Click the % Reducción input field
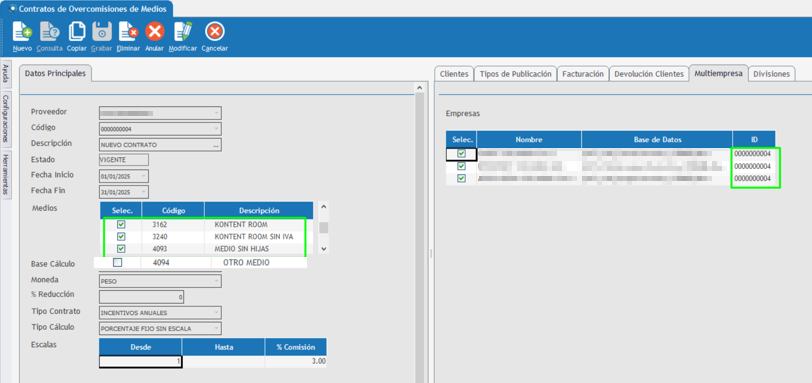812x383 pixels. [x=141, y=298]
